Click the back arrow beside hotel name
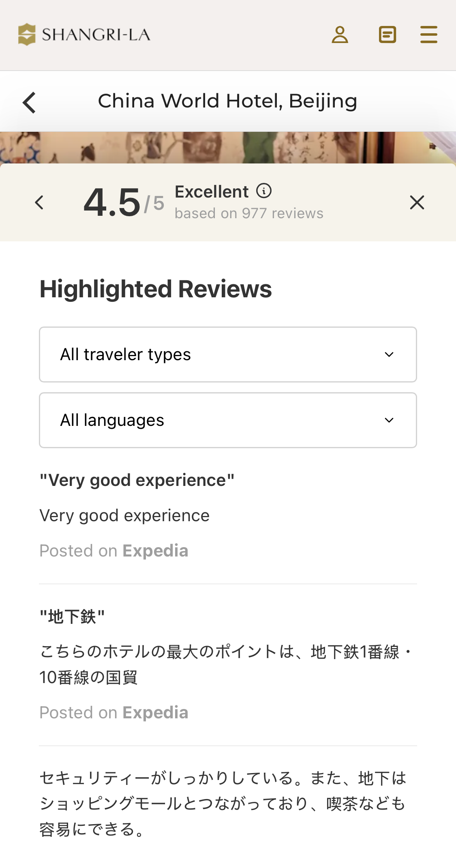The width and height of the screenshot is (456, 868). click(29, 102)
